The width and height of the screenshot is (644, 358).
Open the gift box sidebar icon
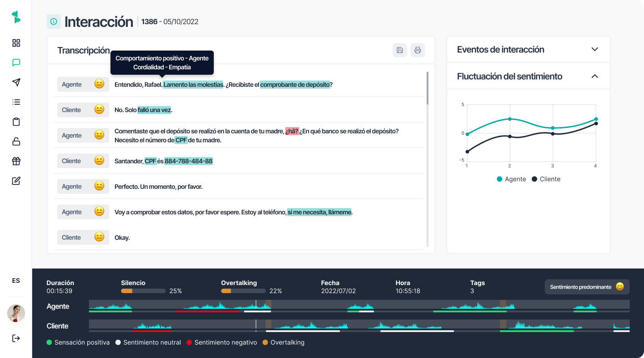[16, 162]
